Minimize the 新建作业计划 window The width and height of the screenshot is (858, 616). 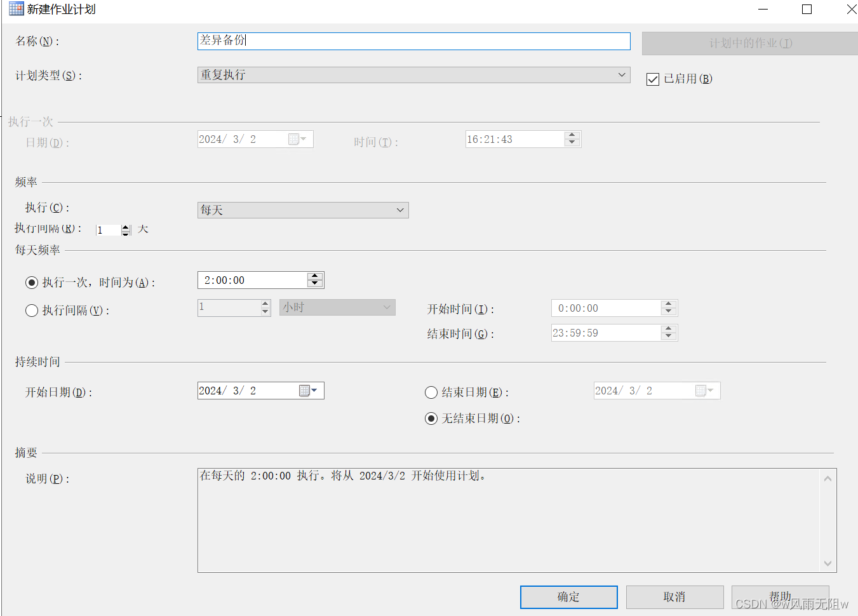click(x=763, y=10)
